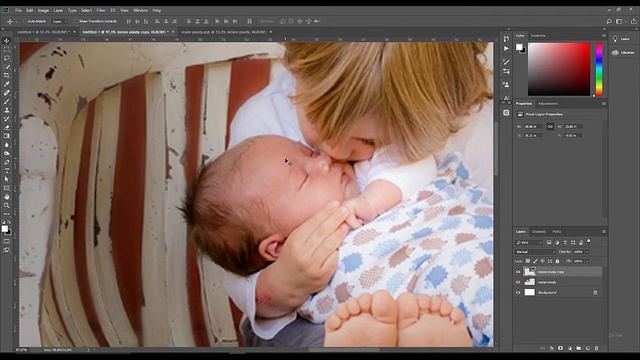Switch to the Swatches tab
The width and height of the screenshot is (640, 360).
538,36
